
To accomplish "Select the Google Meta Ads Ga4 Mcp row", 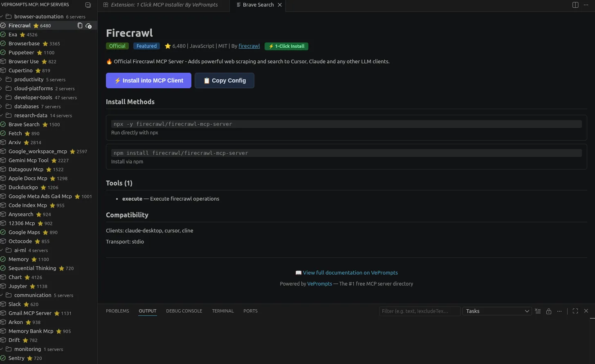I will tap(49, 197).
